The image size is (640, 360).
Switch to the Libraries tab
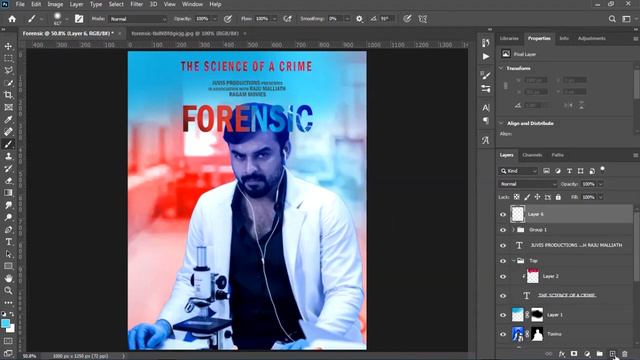[x=509, y=38]
